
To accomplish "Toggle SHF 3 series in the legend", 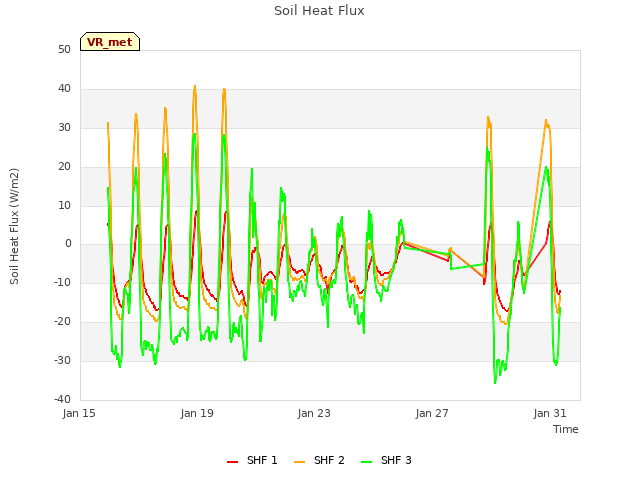I will click(387, 461).
